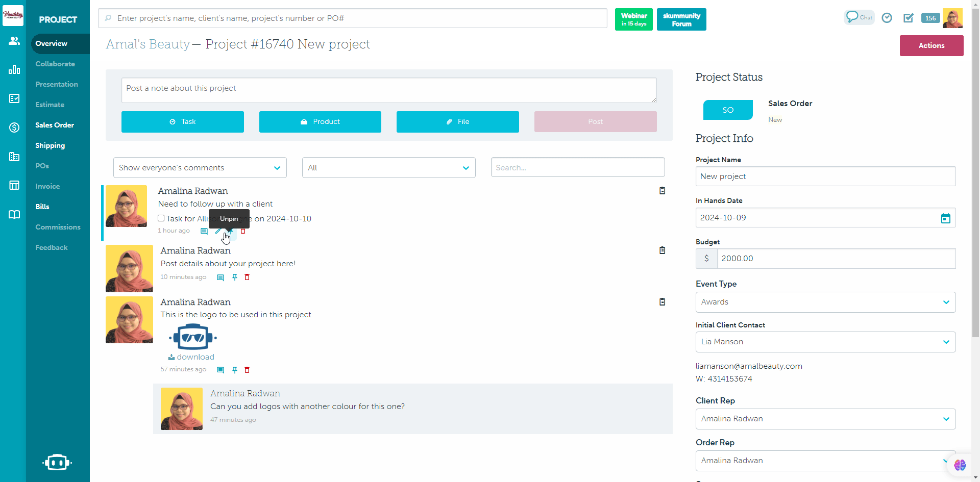Open the Event Type 'Awards' dropdown
The height and width of the screenshot is (482, 980).
pos(825,302)
